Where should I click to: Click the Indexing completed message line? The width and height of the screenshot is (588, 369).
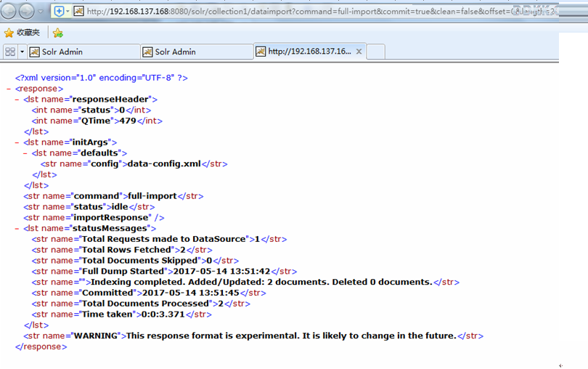coord(245,283)
